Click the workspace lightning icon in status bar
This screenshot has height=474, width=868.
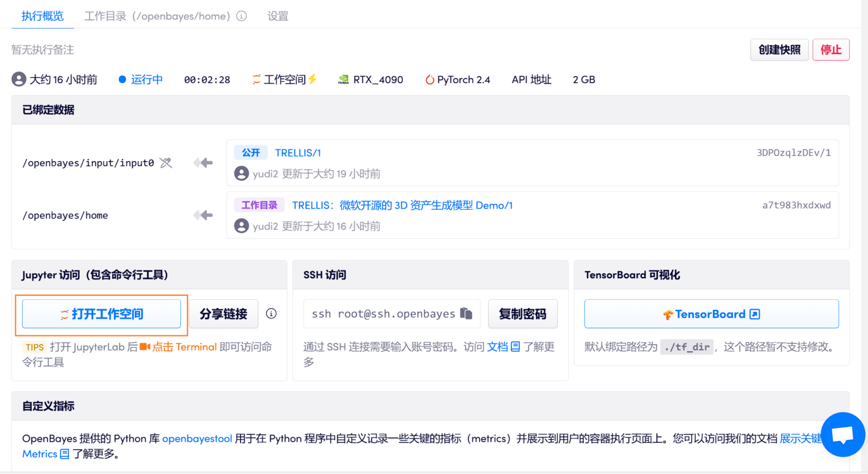311,79
